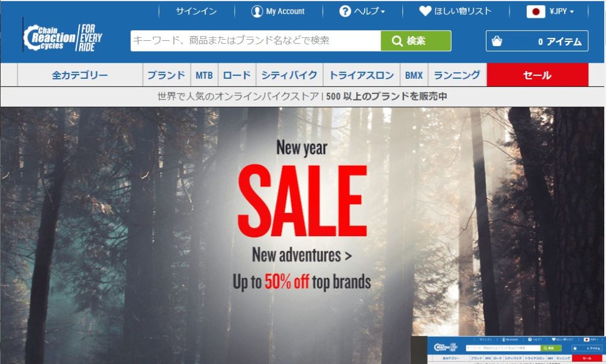Click the Chain Reaction Cycles logo
The height and width of the screenshot is (364, 606).
63,37
